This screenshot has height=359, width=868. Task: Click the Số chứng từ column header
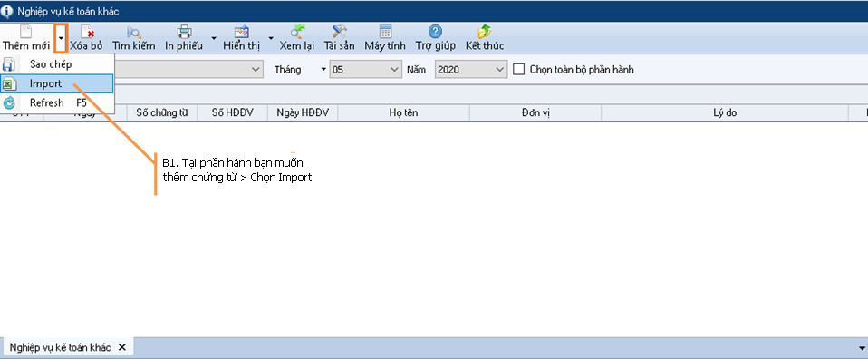[x=162, y=112]
